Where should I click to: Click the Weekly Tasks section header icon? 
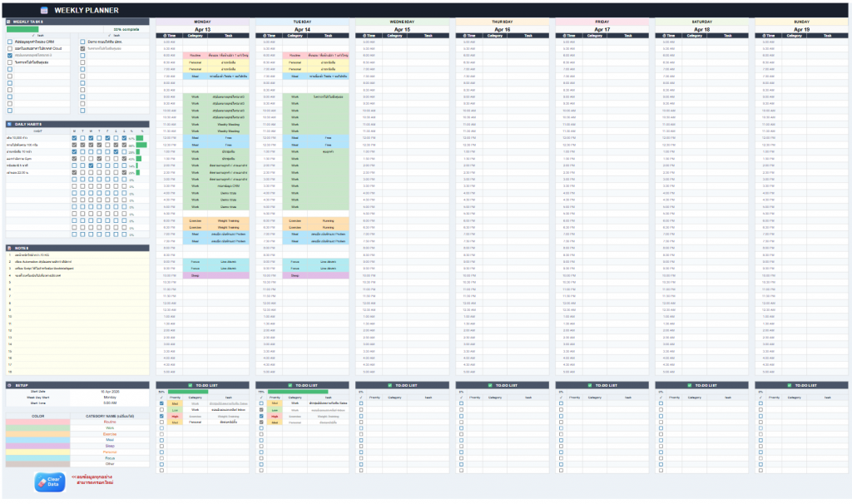tap(9, 22)
